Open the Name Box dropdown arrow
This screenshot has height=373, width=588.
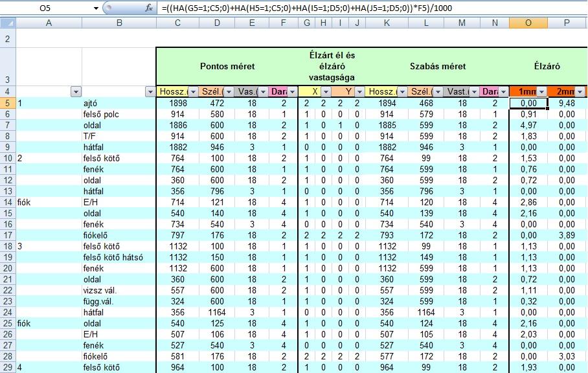[96, 8]
